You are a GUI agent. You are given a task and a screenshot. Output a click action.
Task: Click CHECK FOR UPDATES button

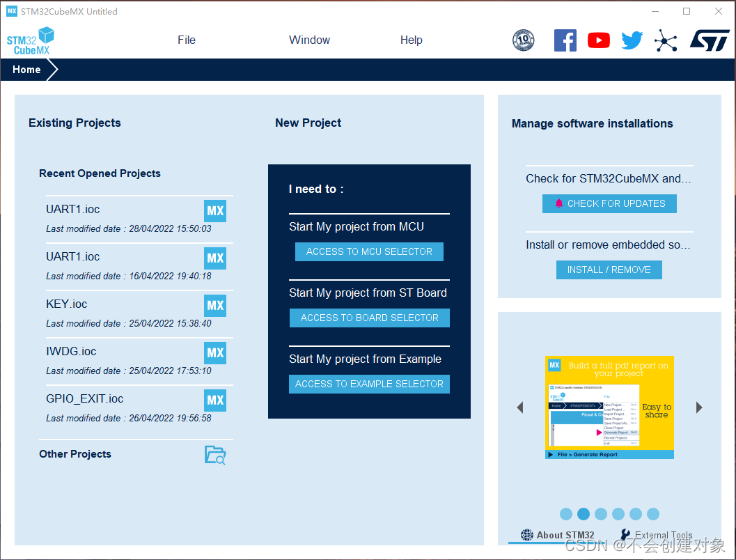(609, 203)
